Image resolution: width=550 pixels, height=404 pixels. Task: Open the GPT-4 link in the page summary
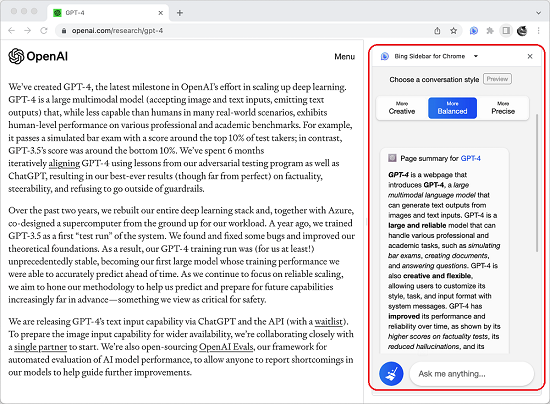[470, 158]
